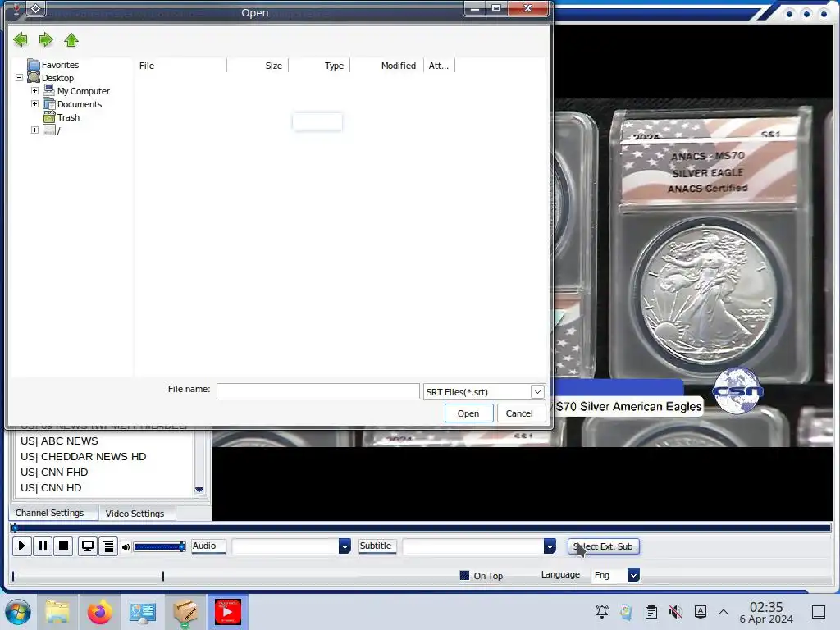Click the clipboard tray icon

click(651, 612)
